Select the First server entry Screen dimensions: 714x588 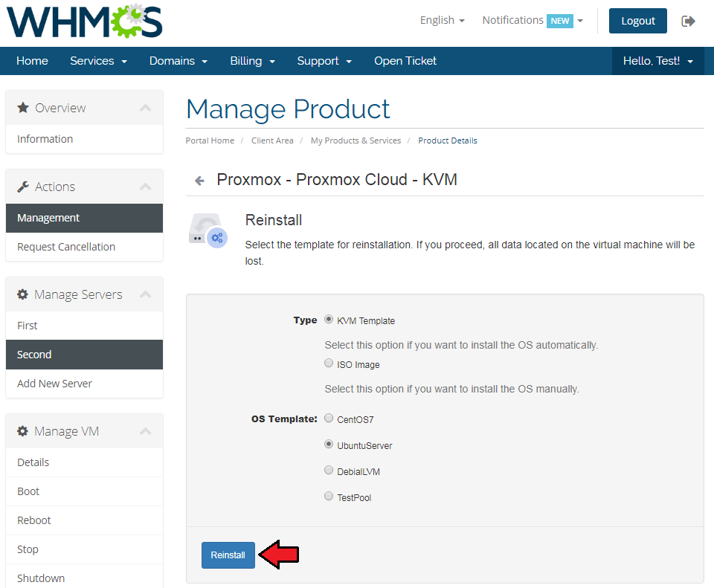click(x=84, y=326)
